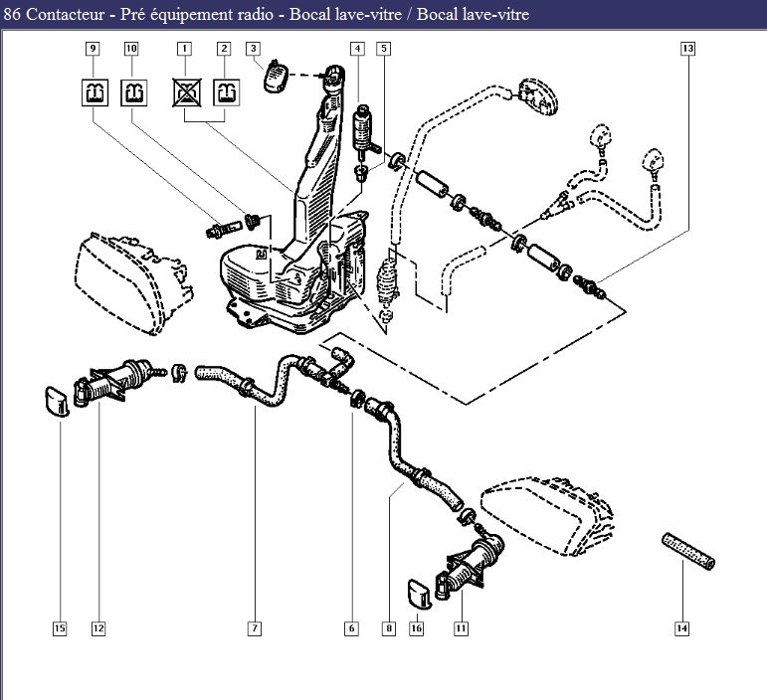Select callout number 3 for filler cap
The height and width of the screenshot is (700, 767).
(253, 49)
